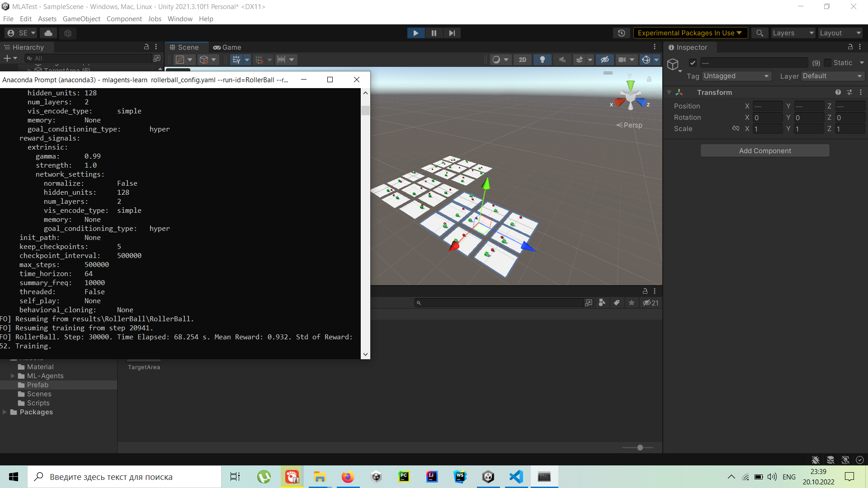Click the draw mode shading sphere icon
This screenshot has height=488, width=868.
(x=496, y=60)
